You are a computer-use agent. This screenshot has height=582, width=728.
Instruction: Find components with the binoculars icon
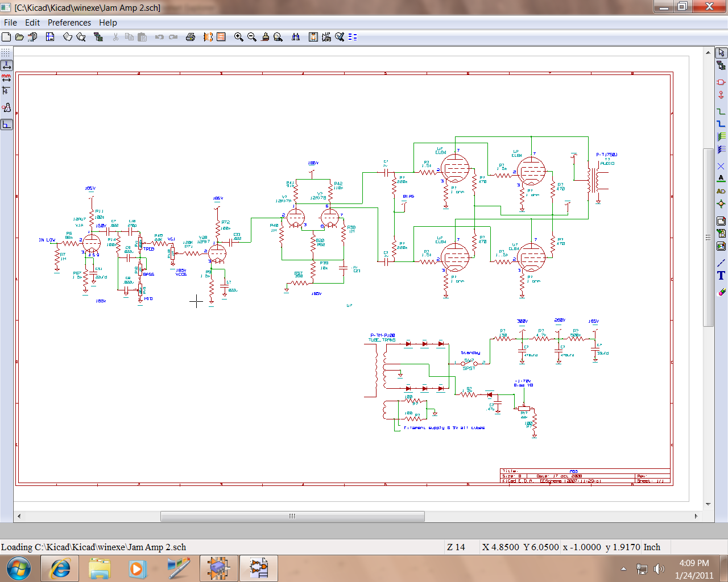(296, 37)
